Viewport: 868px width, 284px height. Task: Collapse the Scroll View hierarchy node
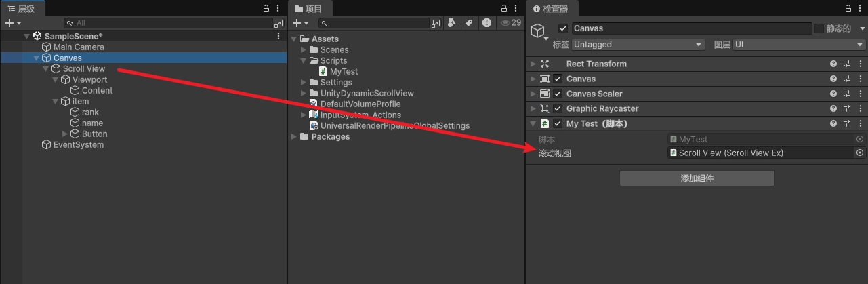pos(46,69)
